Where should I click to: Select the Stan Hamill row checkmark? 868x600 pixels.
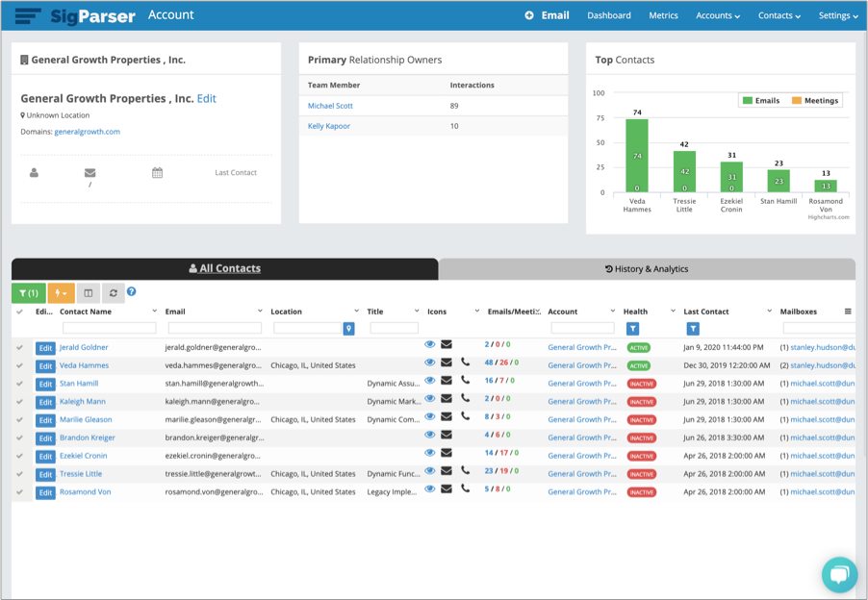(x=20, y=384)
